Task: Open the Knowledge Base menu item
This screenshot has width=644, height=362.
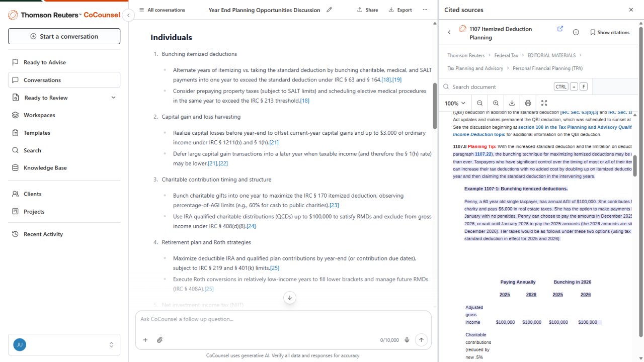Action: 45,168
